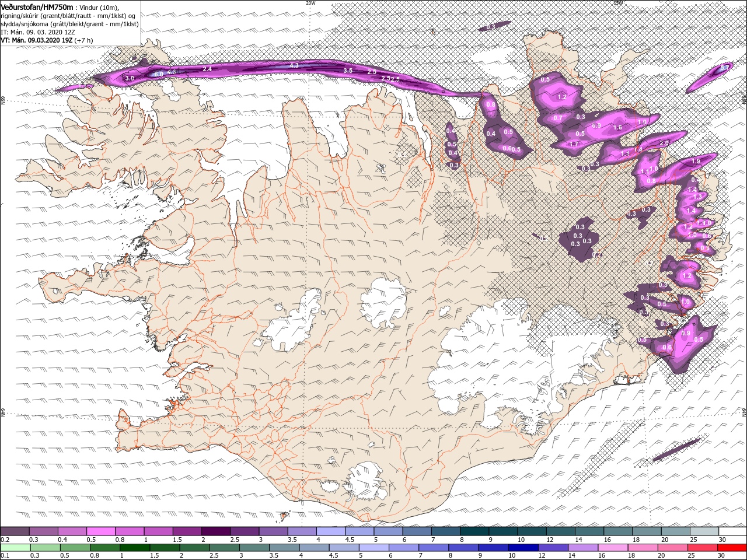Click the '1.6' snow value in northeast

tap(617, 127)
